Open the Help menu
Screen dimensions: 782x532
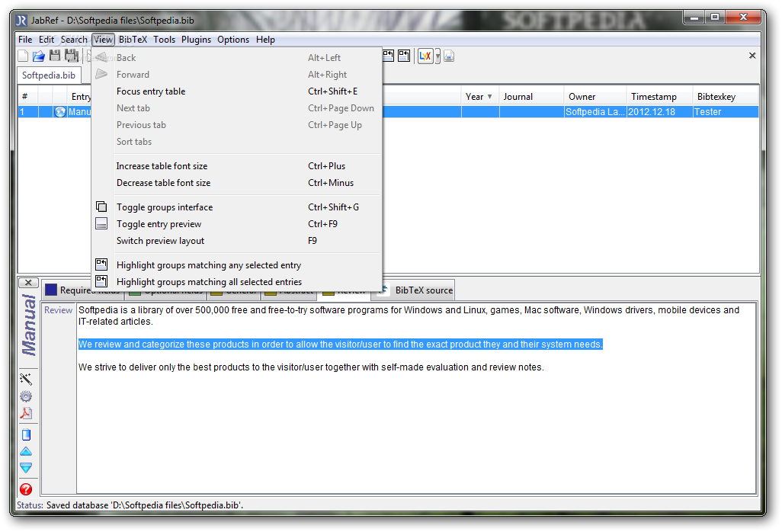point(265,40)
